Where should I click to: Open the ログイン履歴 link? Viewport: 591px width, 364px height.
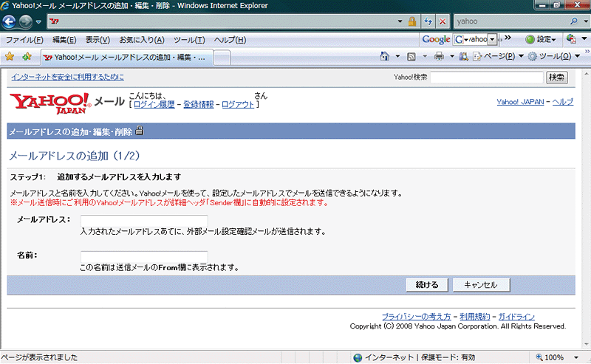154,104
